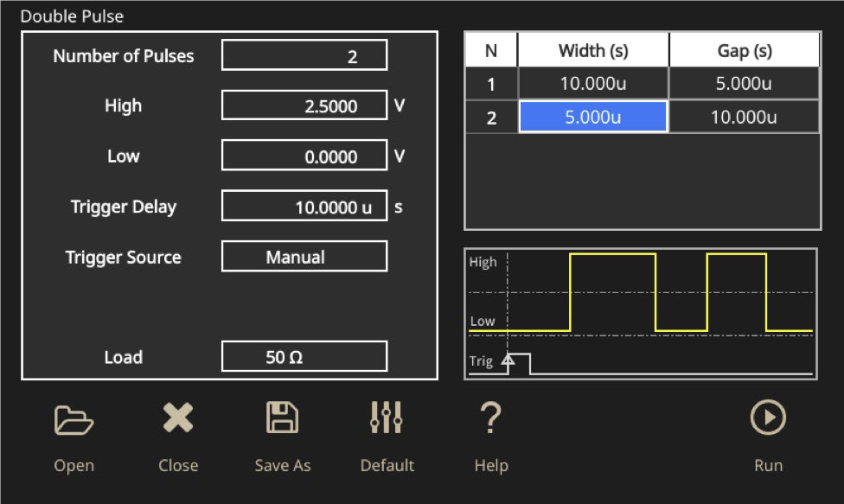Restore defaults with the Default sliders icon
Viewport: 844px width, 504px height.
point(387,419)
